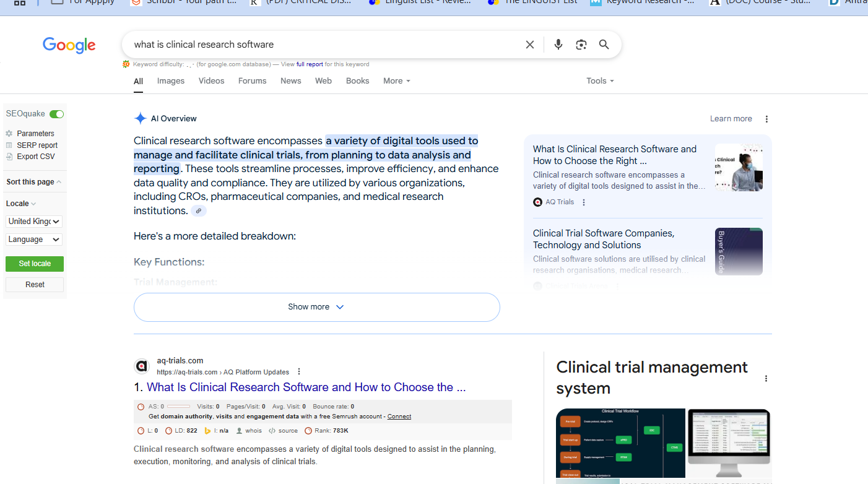Open AI Overview three-dot options menu
Viewport: 868px width, 484px height.
[766, 119]
